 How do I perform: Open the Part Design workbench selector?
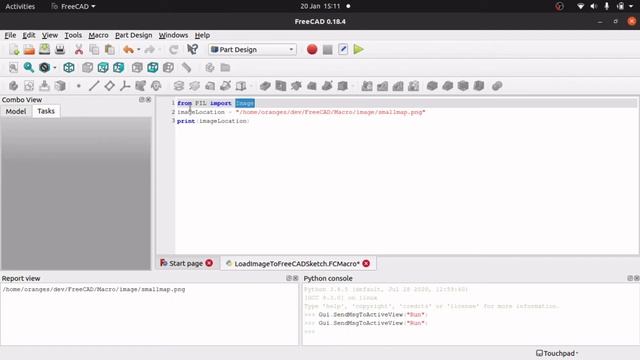point(252,50)
